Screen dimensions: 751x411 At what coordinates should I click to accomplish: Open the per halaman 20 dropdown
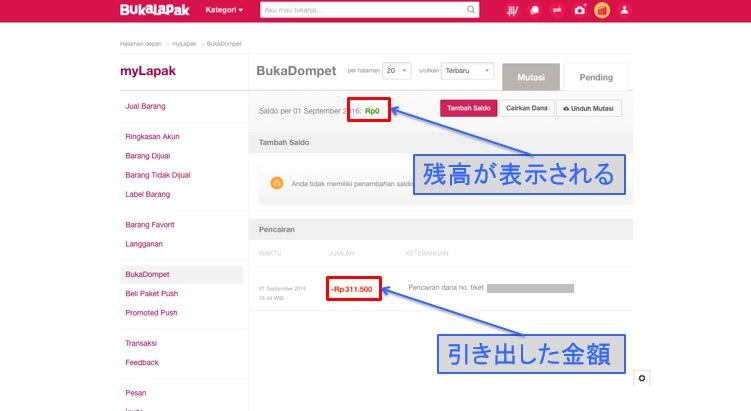coord(397,70)
